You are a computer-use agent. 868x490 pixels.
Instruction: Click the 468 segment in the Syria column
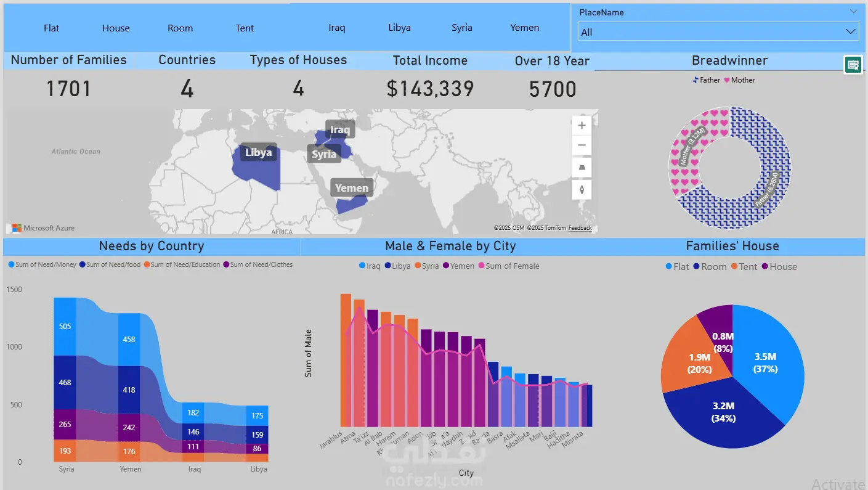[x=65, y=383]
